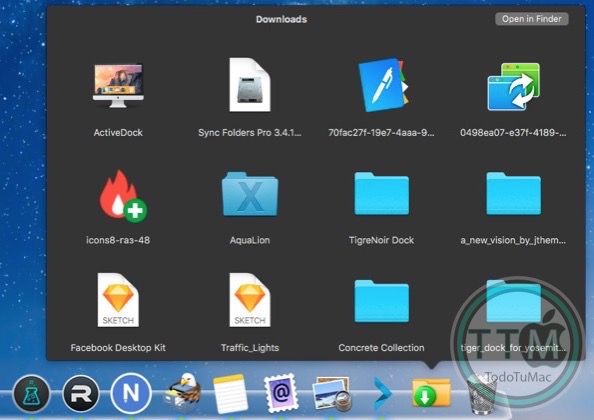Open Facebook Desktop Kit sketch file
This screenshot has width=594, height=420.
tap(118, 300)
